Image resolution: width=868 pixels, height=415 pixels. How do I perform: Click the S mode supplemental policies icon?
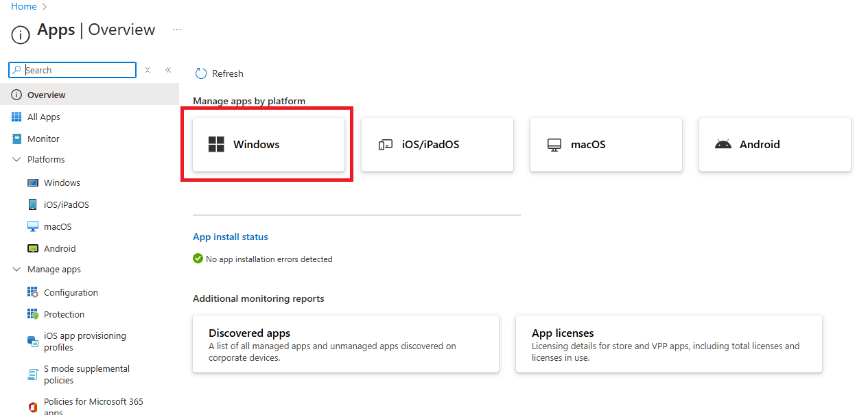[33, 375]
